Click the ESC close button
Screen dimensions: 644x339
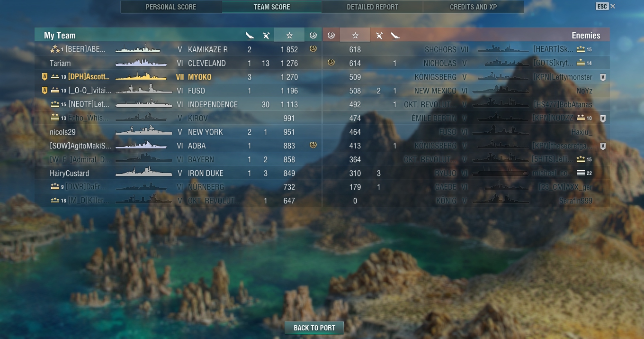[x=605, y=6]
